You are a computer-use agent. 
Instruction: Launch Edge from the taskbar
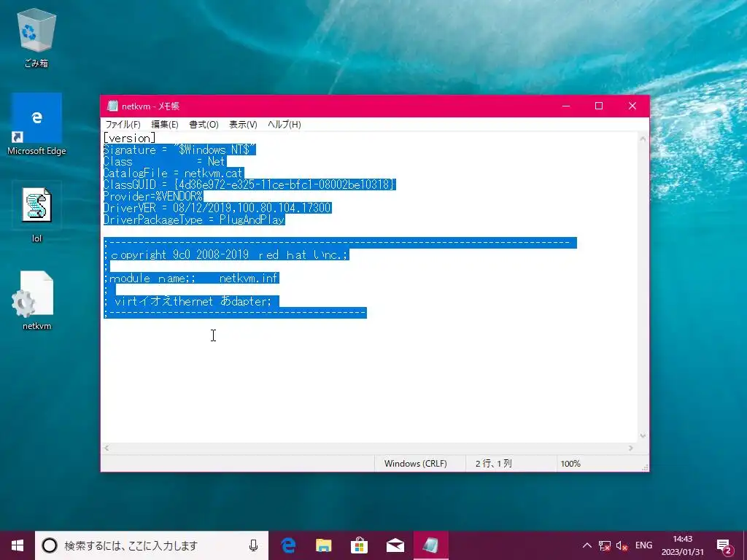coord(288,545)
